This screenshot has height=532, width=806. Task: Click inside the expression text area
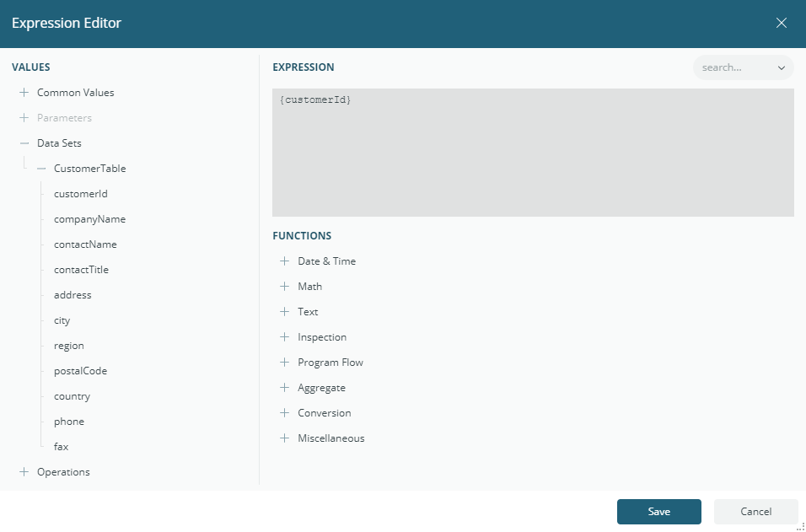pos(533,152)
